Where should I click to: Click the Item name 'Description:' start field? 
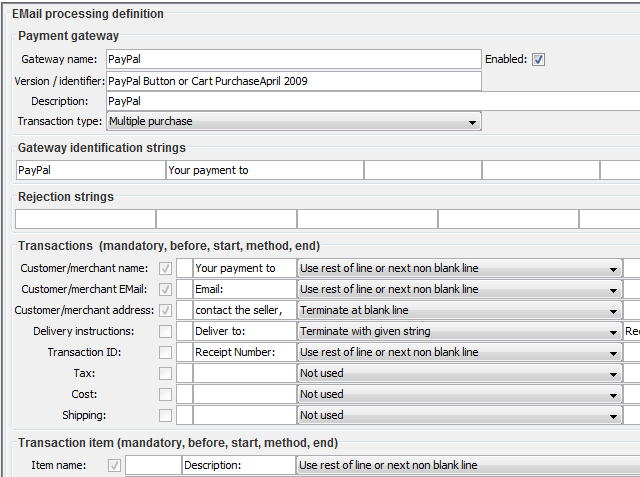coord(239,466)
